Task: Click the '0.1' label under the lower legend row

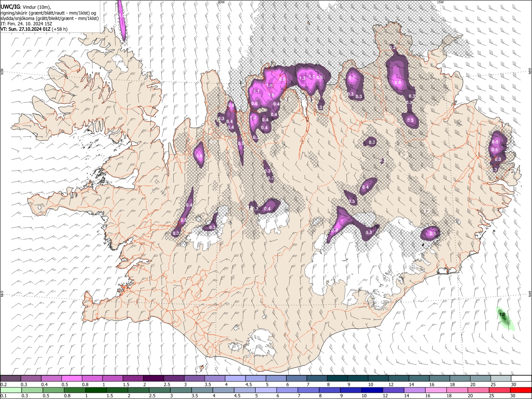Action: point(3,396)
